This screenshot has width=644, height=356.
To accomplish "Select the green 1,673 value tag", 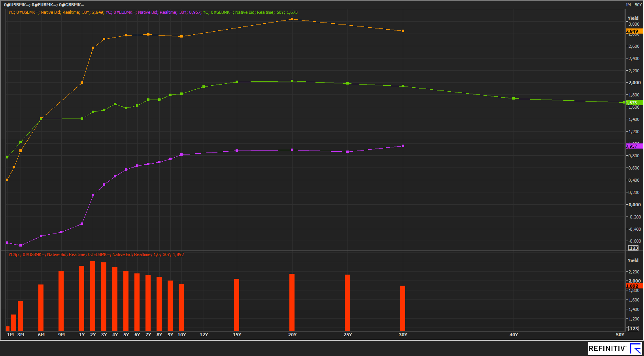I will 634,103.
